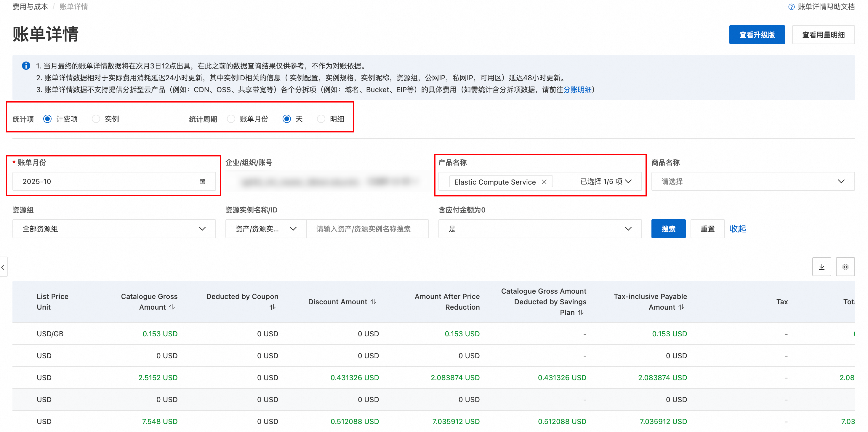Click calendar icon in billing month field

tap(202, 182)
